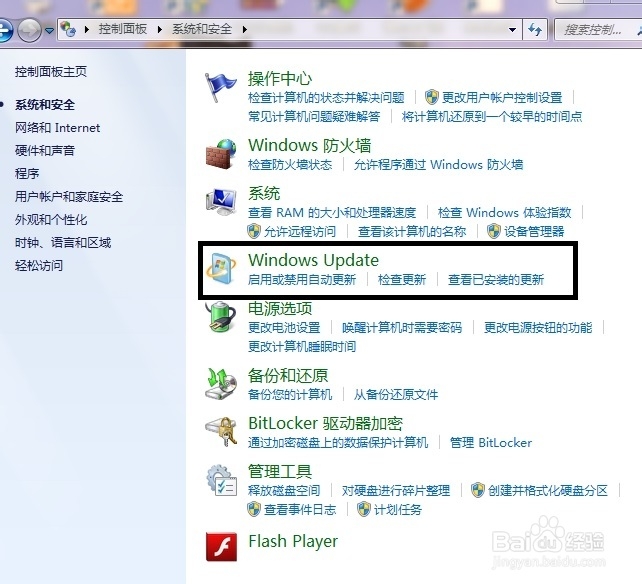Open the 系统 heading link
The height and width of the screenshot is (584, 642).
click(264, 193)
